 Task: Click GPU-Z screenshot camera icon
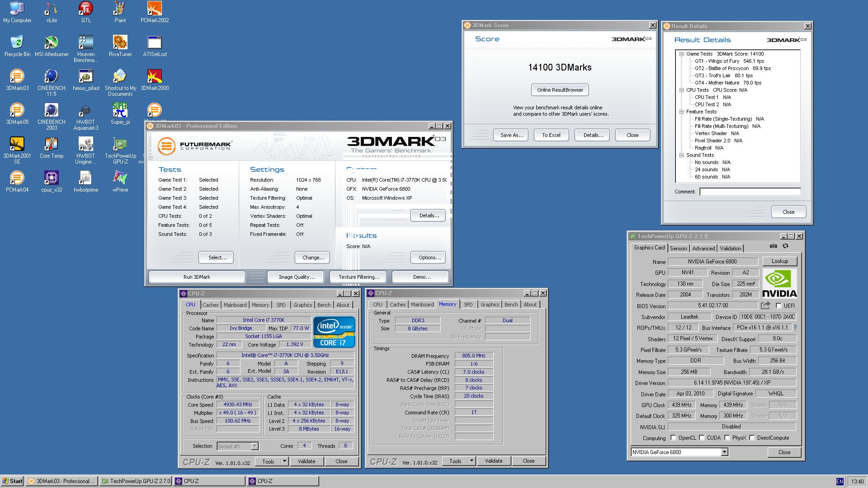[774, 246]
